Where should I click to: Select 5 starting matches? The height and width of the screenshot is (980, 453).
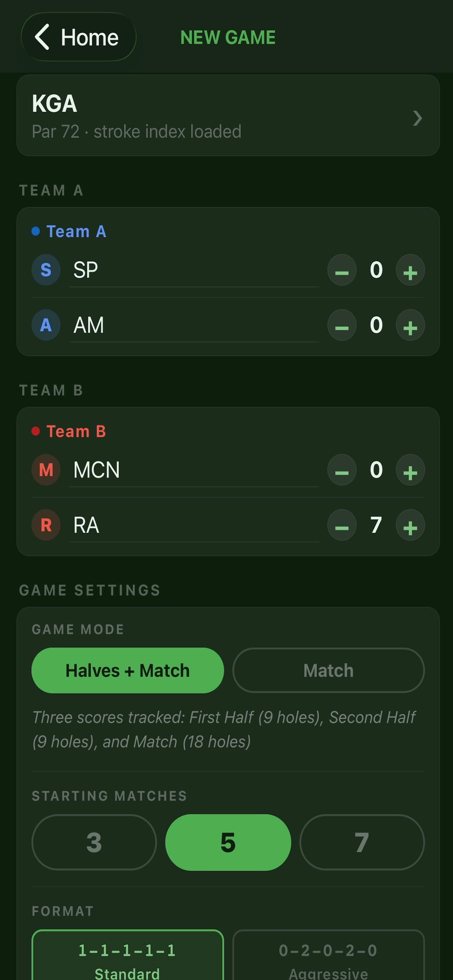point(228,842)
